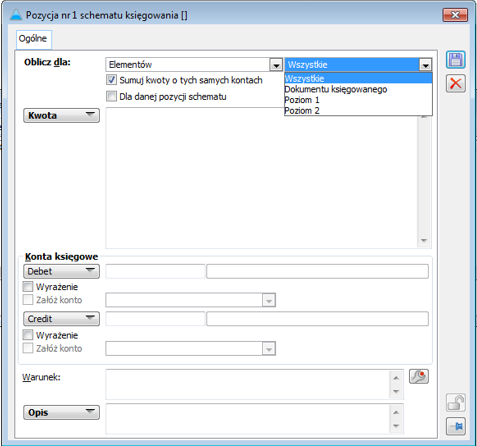Screen dimensions: 477x446
Task: Open the Kwota dropdown button
Action: 61,115
